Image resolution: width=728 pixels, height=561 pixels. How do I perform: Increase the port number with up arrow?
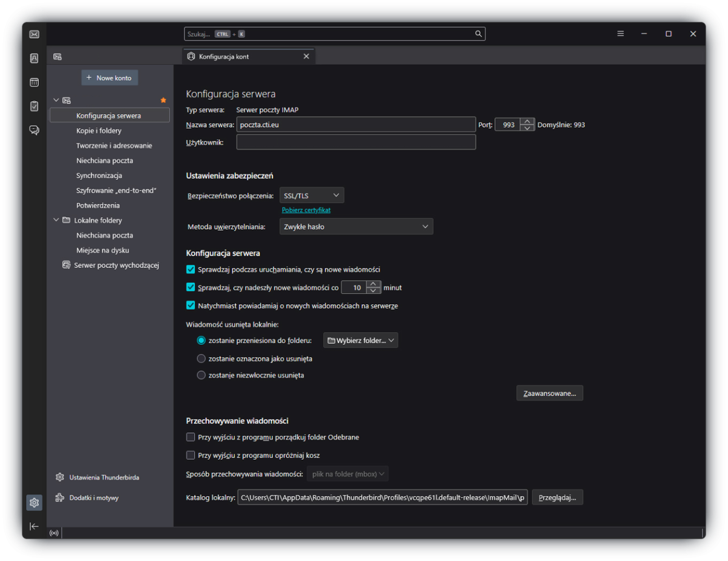(x=527, y=121)
